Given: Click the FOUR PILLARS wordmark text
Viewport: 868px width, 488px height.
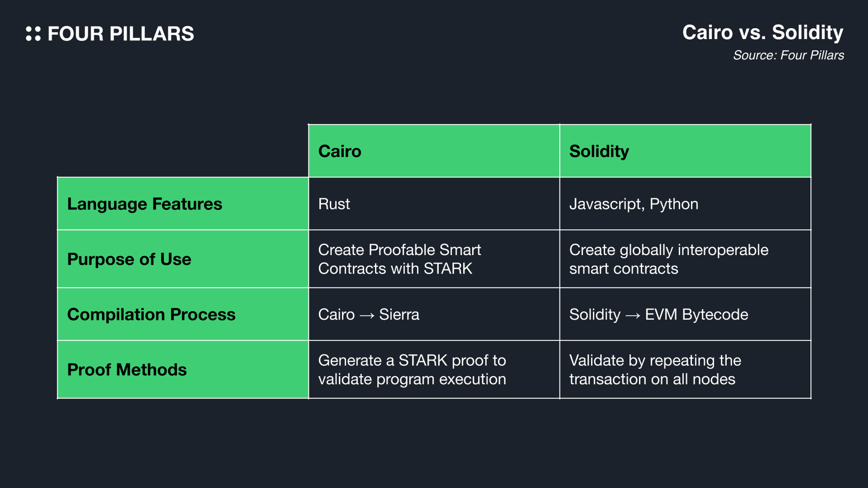Looking at the screenshot, I should (x=121, y=34).
